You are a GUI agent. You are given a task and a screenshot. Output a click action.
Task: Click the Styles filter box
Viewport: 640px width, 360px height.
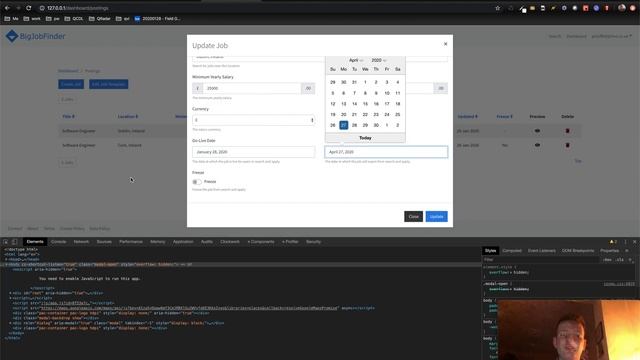pos(541,260)
